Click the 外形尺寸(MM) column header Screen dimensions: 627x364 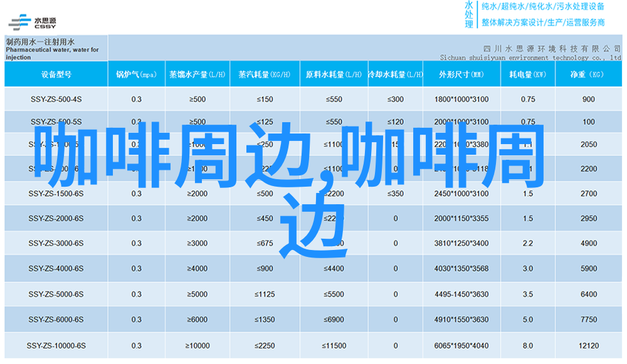click(x=461, y=75)
